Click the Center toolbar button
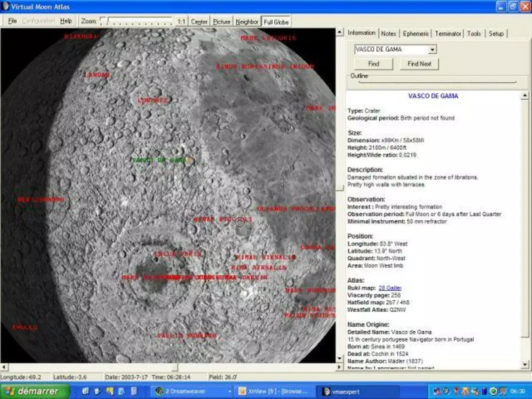The height and width of the screenshot is (399, 532). click(x=199, y=22)
